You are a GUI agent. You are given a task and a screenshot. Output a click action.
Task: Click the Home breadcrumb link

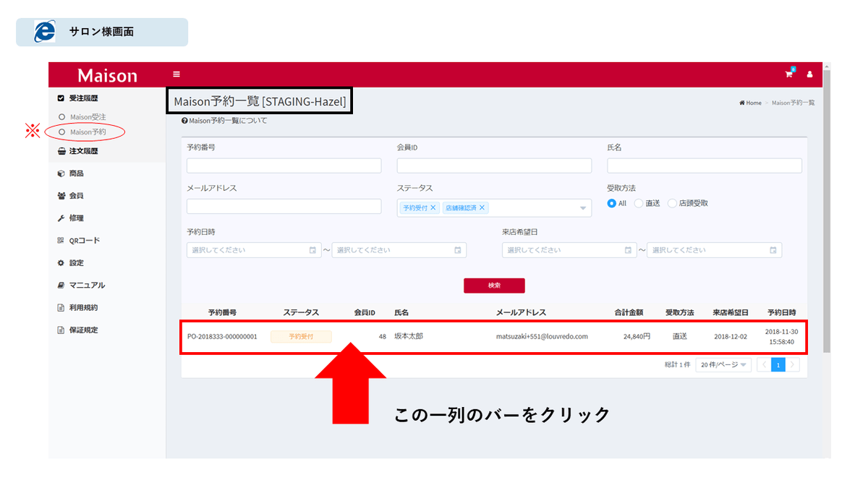click(x=750, y=103)
